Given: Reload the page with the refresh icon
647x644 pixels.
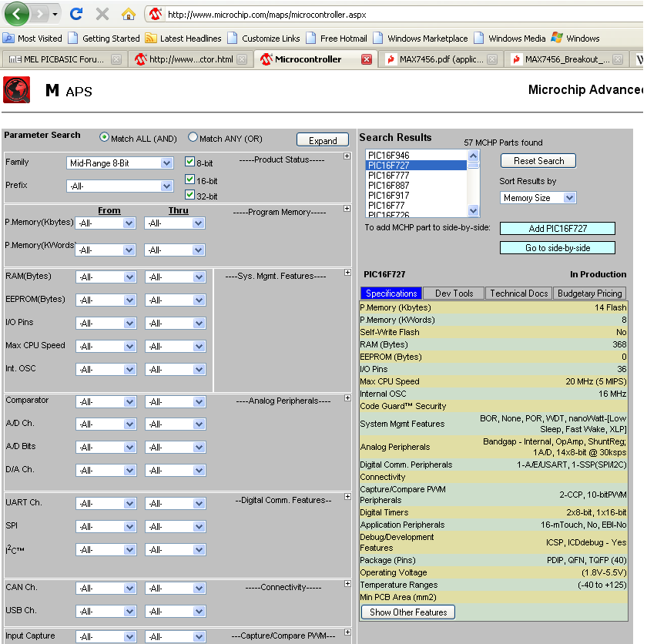Looking at the screenshot, I should click(x=75, y=14).
